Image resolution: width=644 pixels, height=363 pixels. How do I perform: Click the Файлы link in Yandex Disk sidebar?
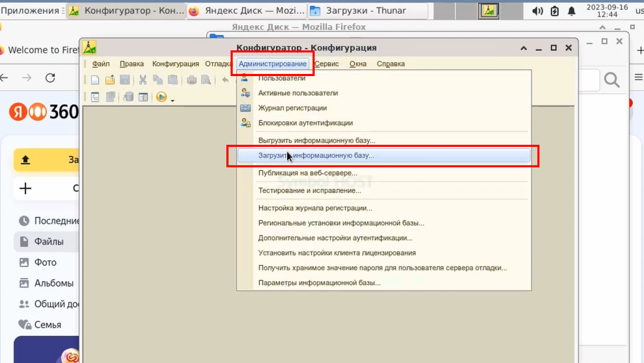point(49,242)
